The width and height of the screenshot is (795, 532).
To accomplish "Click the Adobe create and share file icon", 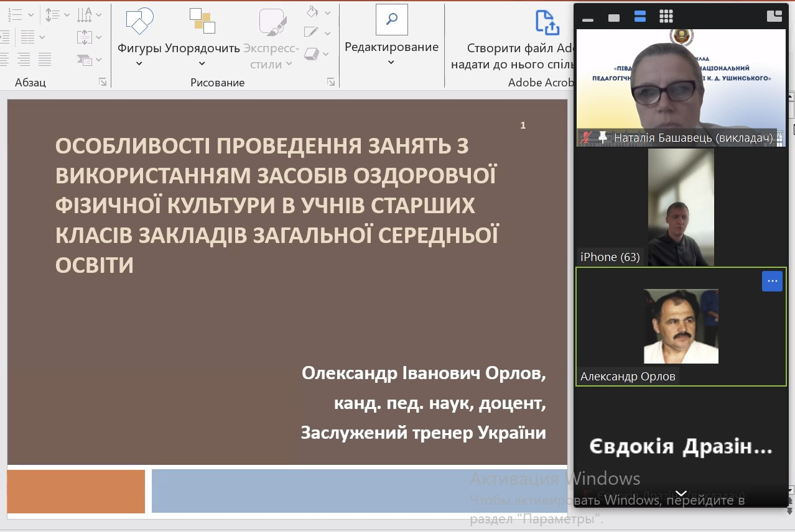I will pyautogui.click(x=547, y=22).
